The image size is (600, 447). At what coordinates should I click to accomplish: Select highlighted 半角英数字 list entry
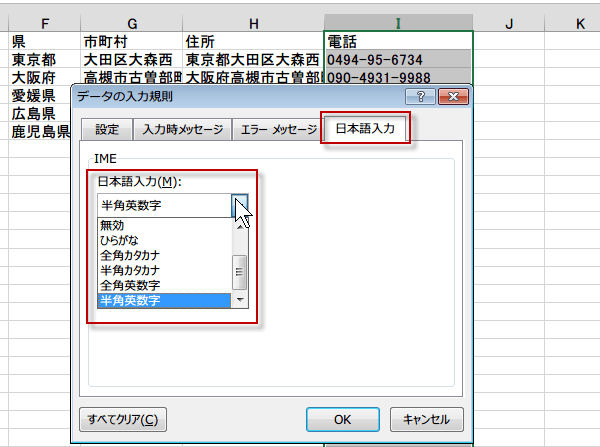click(x=165, y=300)
